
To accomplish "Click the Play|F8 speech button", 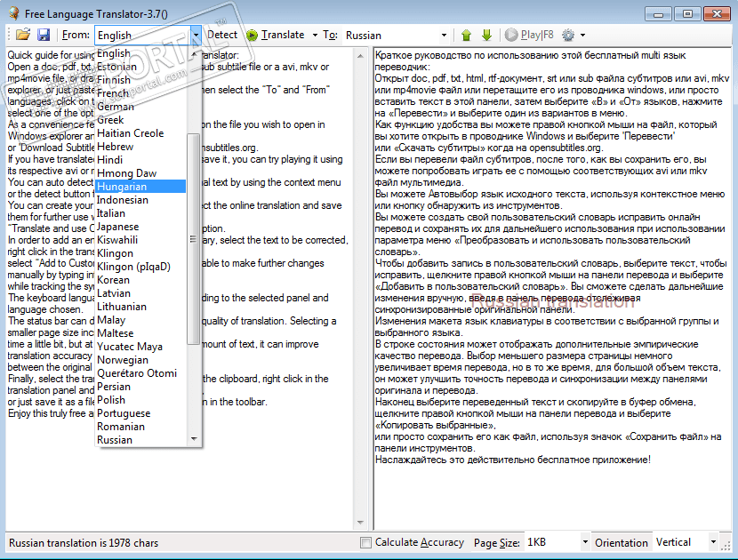I will tap(529, 35).
